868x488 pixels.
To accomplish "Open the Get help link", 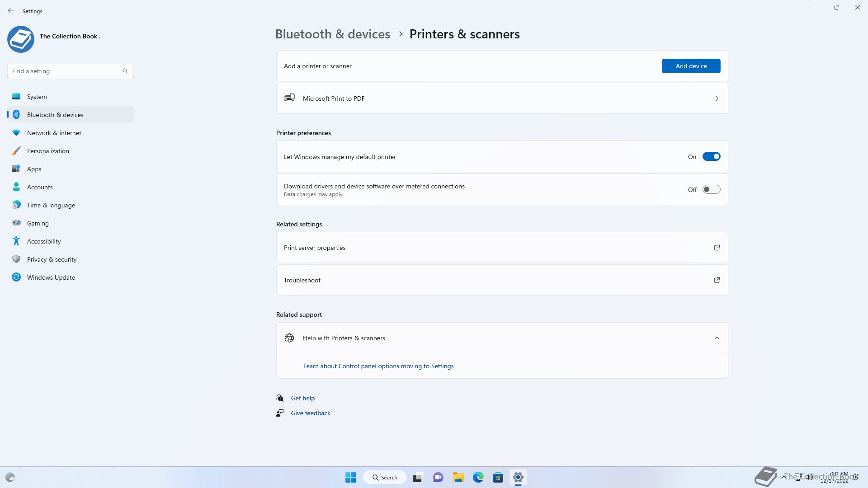I will pyautogui.click(x=303, y=398).
